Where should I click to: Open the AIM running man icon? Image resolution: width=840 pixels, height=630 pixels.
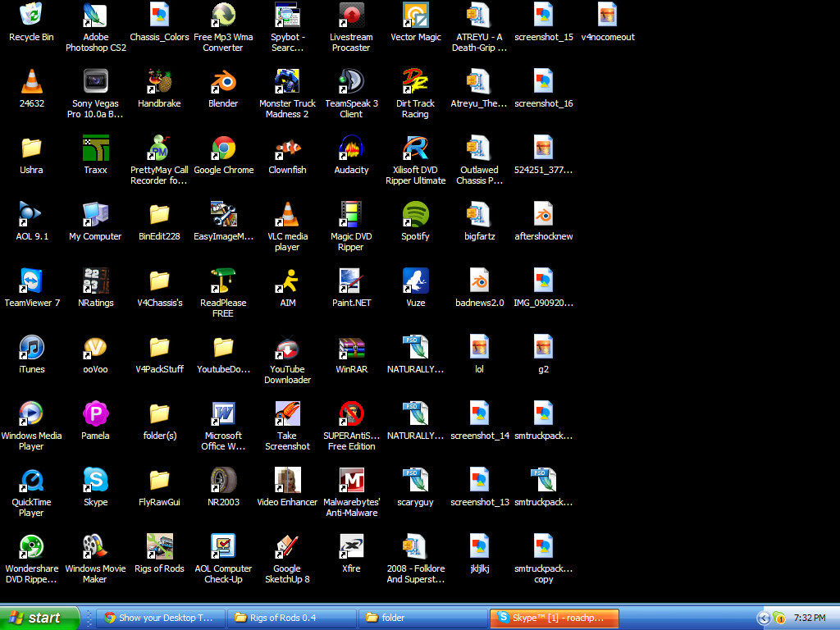(288, 281)
